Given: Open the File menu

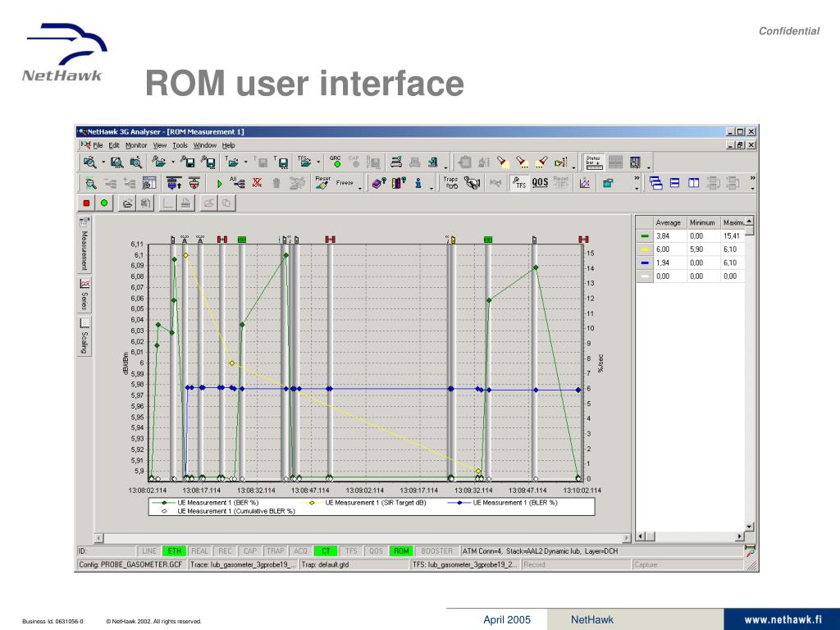Looking at the screenshot, I should tap(98, 145).
